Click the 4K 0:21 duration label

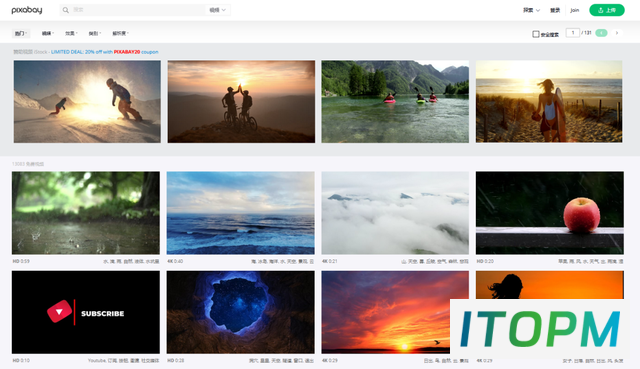pyautogui.click(x=330, y=261)
